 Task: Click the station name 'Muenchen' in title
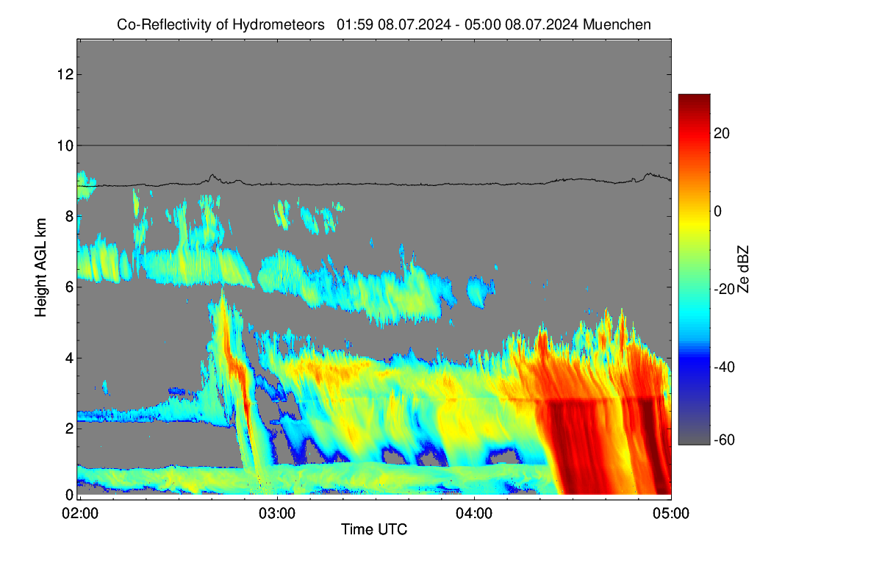[x=617, y=24]
